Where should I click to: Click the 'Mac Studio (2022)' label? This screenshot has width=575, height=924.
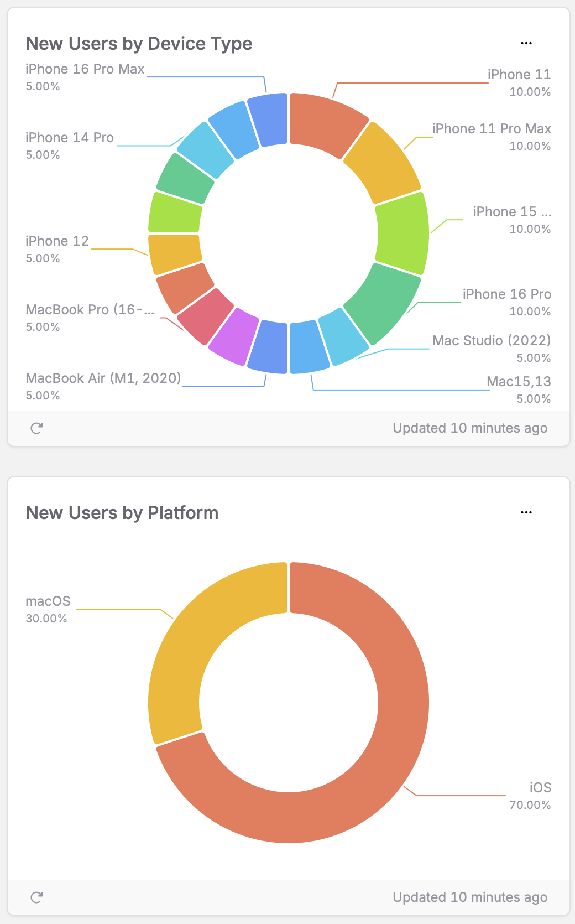pos(492,341)
